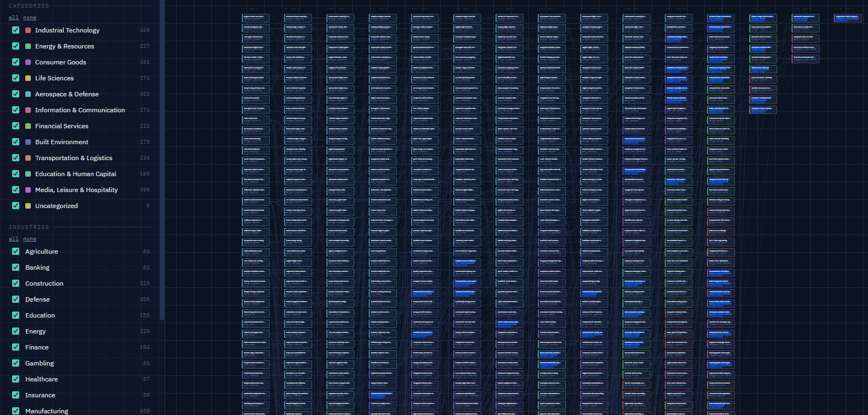Select all industries with the 'all' link
The width and height of the screenshot is (868, 415).
14,239
